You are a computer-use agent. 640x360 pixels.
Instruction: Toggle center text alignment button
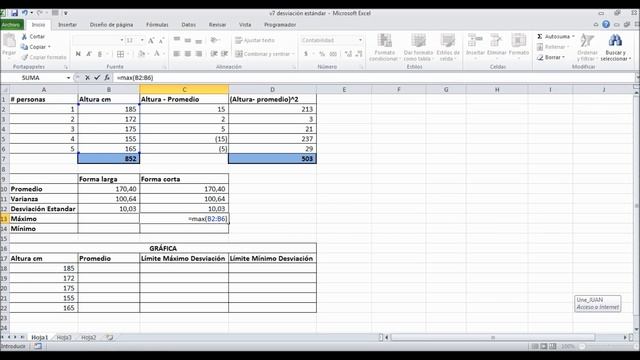tap(188, 54)
